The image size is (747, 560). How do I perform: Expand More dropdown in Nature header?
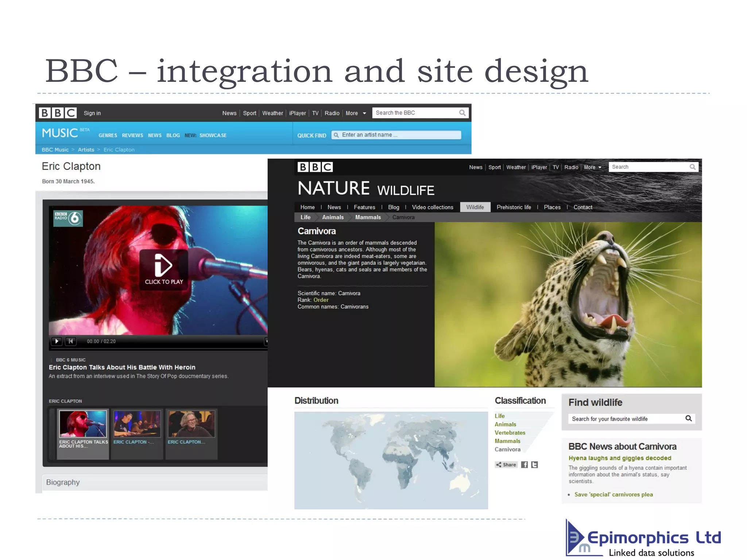click(592, 167)
